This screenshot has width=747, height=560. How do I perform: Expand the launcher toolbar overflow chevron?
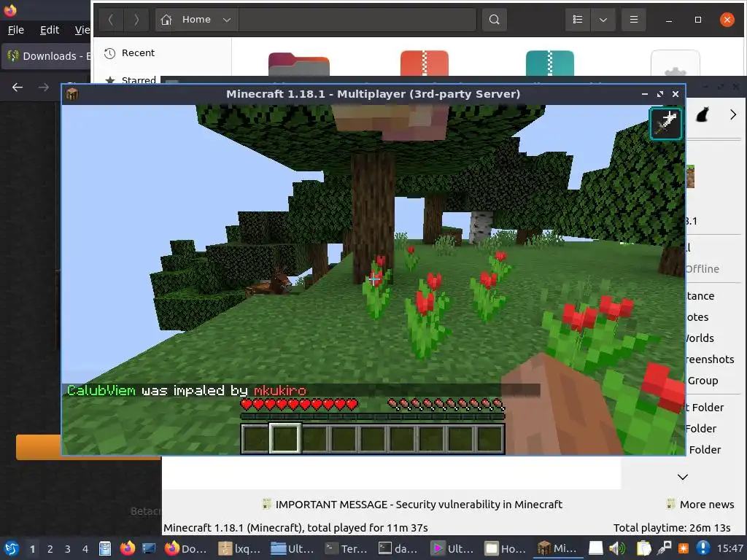732,114
